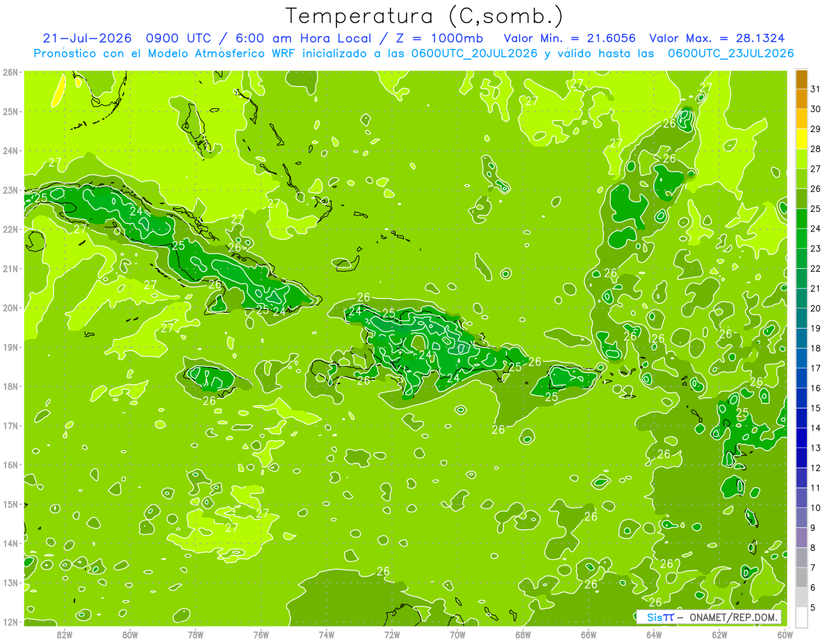Click the longitude axis label "70W"
The image size is (834, 644).
(457, 634)
